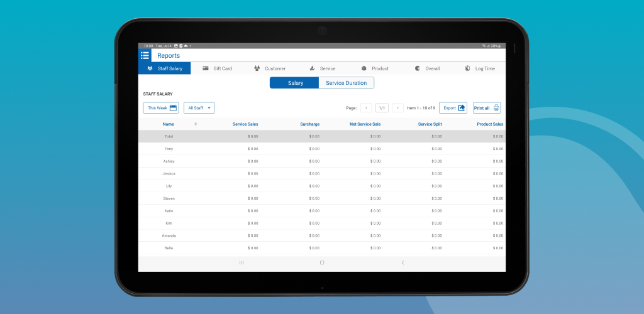Select the Kim staff row
644x314 pixels.
coord(322,224)
